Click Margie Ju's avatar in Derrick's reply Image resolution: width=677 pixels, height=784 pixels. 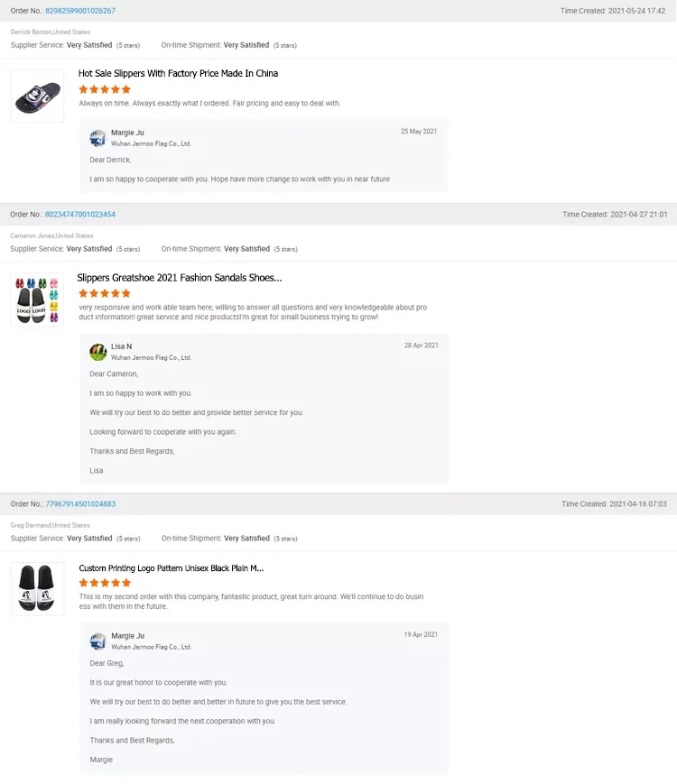click(x=98, y=138)
